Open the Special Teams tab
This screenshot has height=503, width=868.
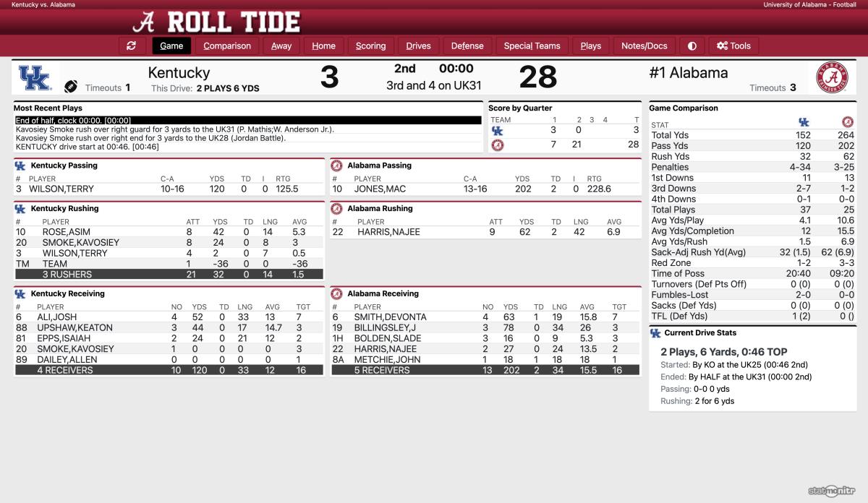[532, 46]
